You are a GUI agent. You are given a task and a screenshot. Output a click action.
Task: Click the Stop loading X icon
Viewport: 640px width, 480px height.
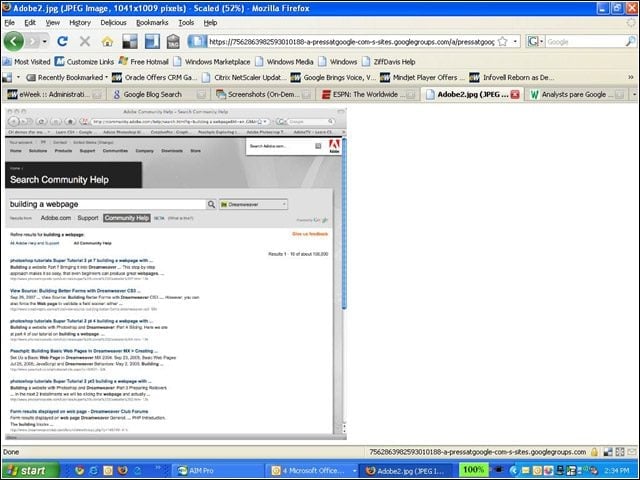pyautogui.click(x=85, y=41)
